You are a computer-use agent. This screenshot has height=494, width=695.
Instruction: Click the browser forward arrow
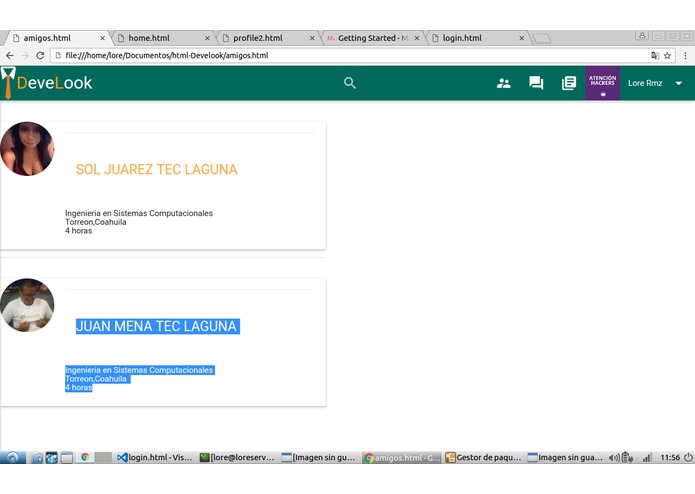pos(25,55)
